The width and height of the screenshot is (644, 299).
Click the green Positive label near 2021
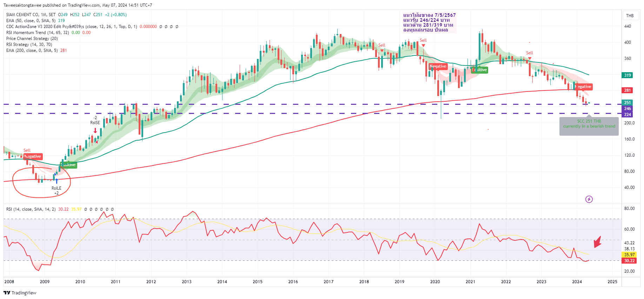click(479, 70)
